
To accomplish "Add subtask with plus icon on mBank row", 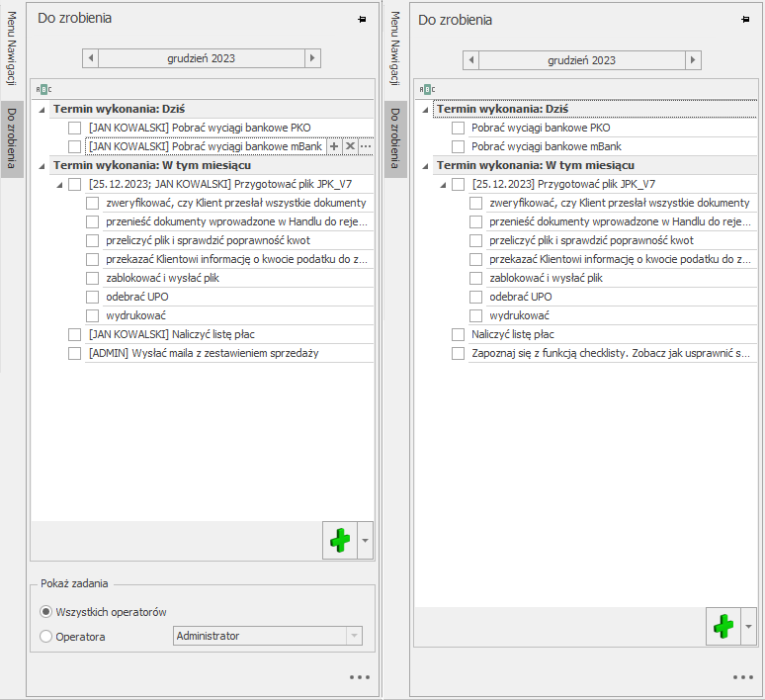I will [334, 146].
